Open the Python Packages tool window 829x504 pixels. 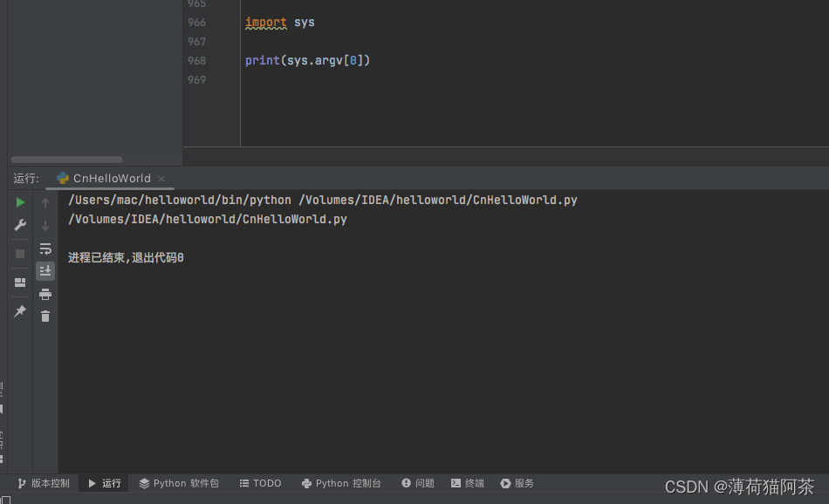[x=179, y=482]
